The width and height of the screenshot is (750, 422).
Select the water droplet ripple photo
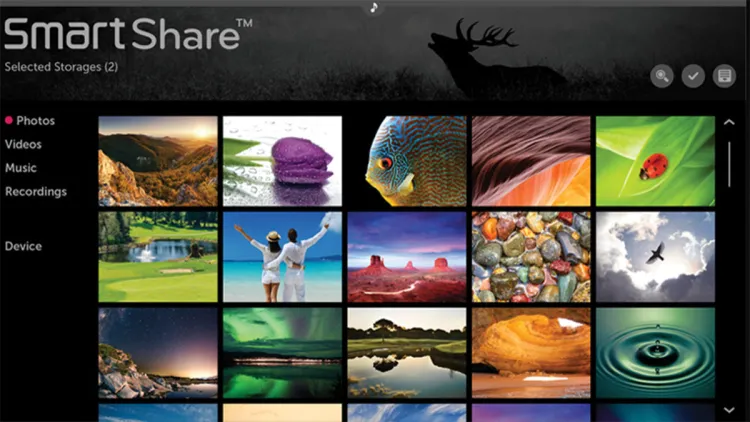655,352
